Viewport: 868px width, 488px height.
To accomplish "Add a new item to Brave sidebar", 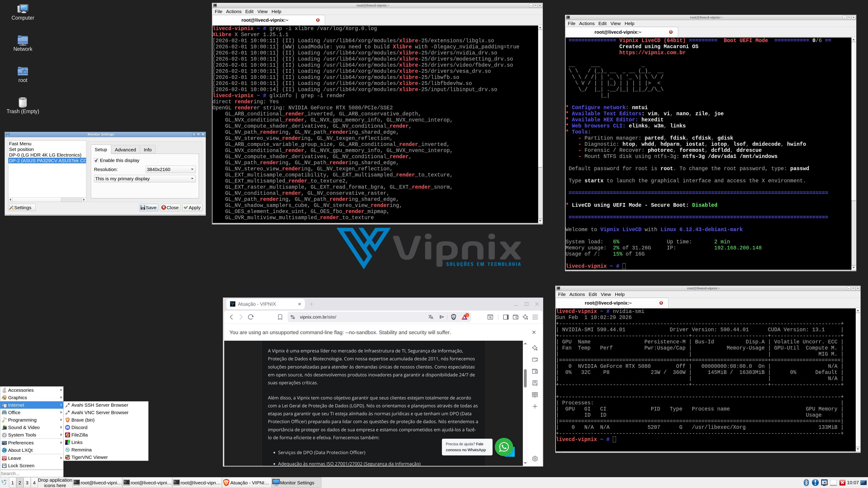I will tap(535, 406).
